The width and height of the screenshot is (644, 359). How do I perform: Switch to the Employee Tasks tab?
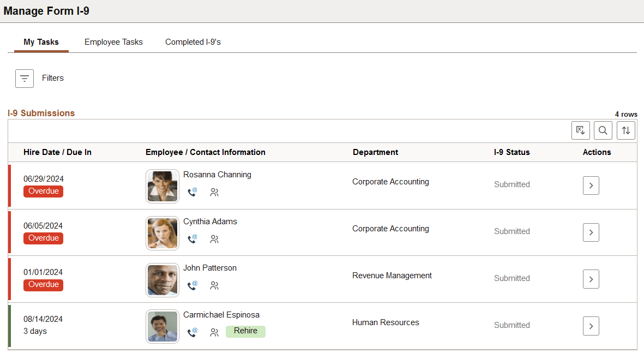113,42
